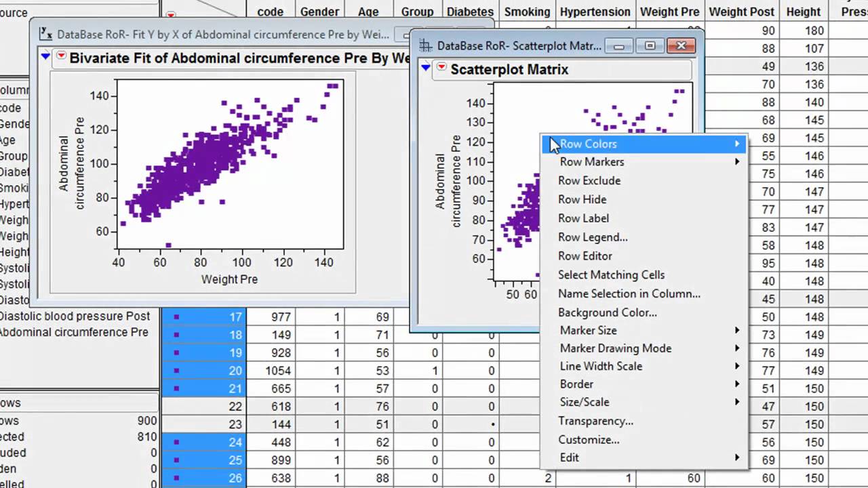
Task: Close the Scatterplot Matrix window
Action: (x=681, y=46)
